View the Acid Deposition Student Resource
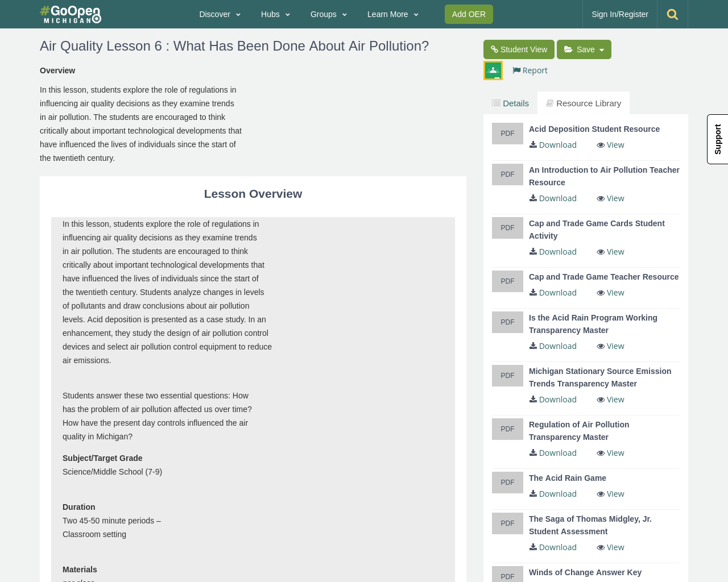The width and height of the screenshot is (728, 582). tap(610, 145)
